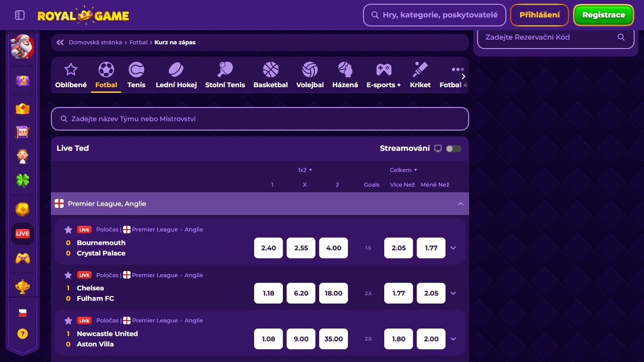Screen dimensions: 644x362
Task: Select the Lední Hokej sport tab
Action: (x=176, y=75)
